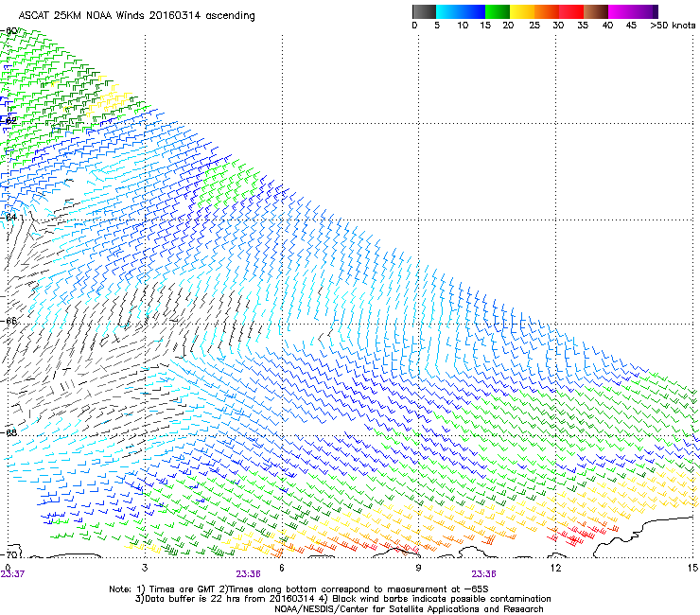Click the longitude label '15'
Viewport: 700px width, 615px height.
coord(692,568)
